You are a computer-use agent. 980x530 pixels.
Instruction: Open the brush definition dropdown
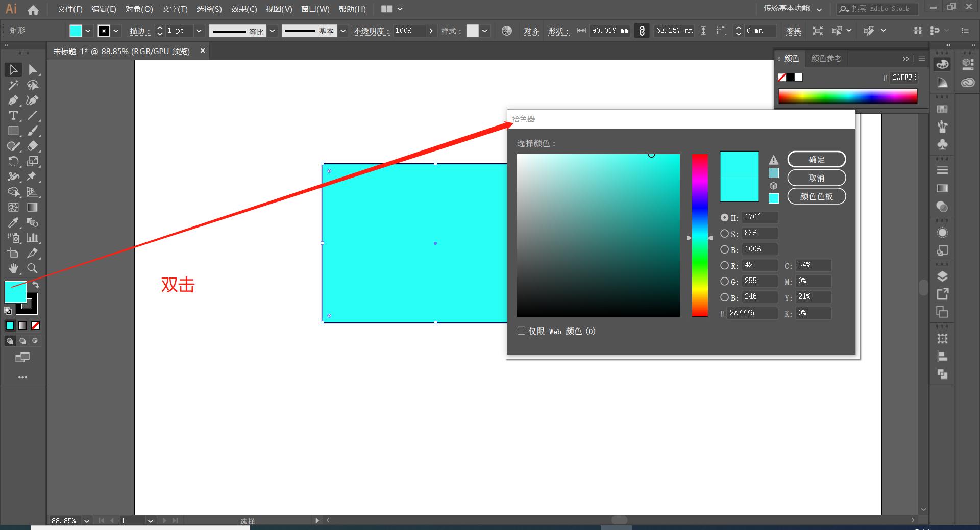tap(344, 31)
